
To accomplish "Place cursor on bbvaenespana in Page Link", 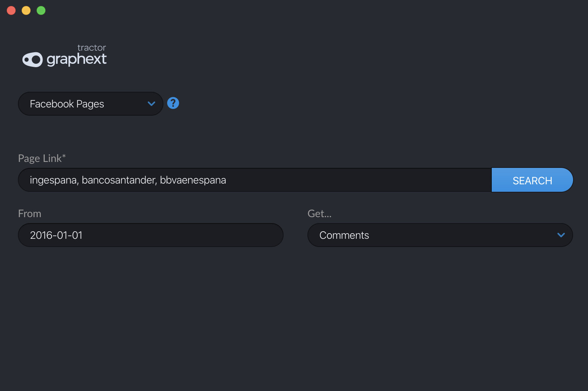I will click(x=193, y=180).
